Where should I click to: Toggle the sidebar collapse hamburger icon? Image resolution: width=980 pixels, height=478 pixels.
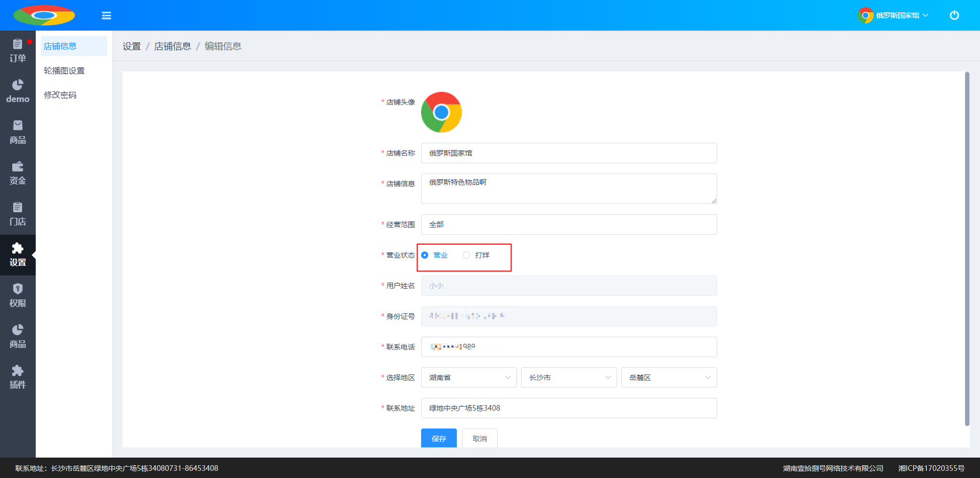(x=106, y=15)
